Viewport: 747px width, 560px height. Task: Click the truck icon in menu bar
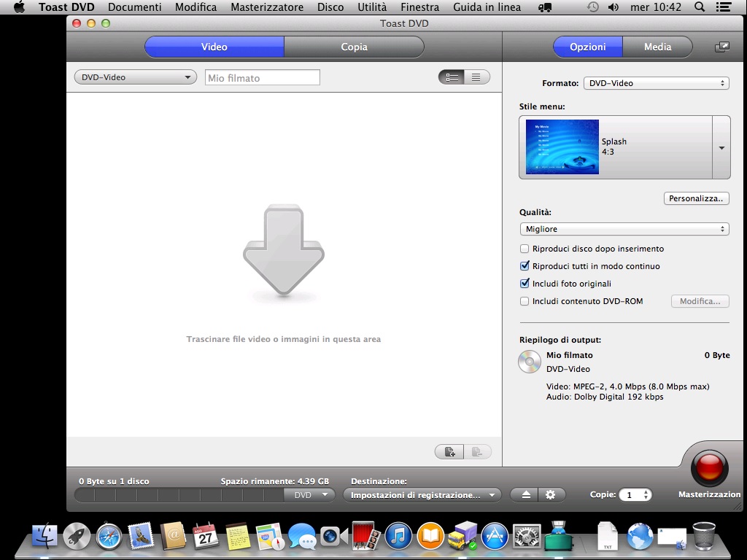tap(545, 7)
